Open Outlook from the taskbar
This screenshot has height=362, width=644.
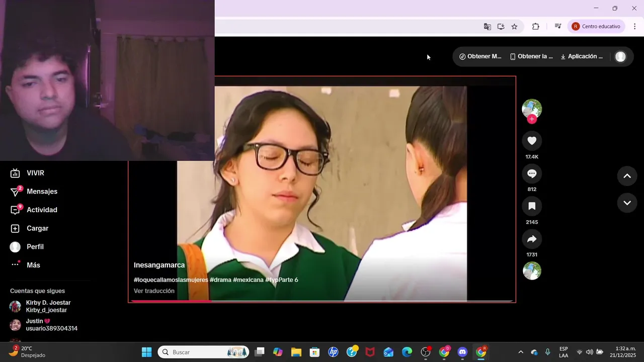click(x=388, y=352)
